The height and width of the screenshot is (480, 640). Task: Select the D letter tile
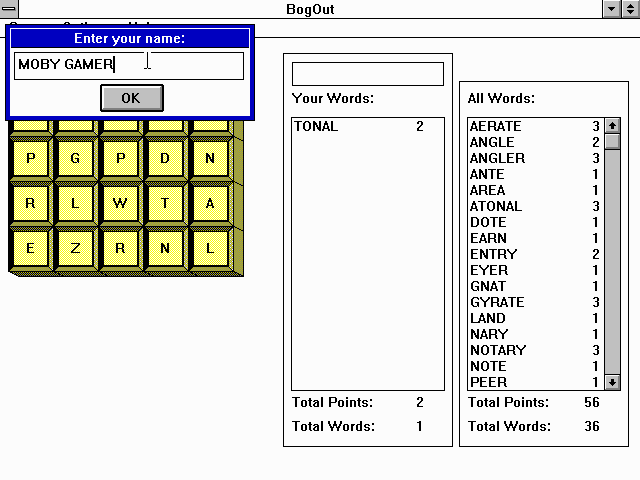pos(165,158)
